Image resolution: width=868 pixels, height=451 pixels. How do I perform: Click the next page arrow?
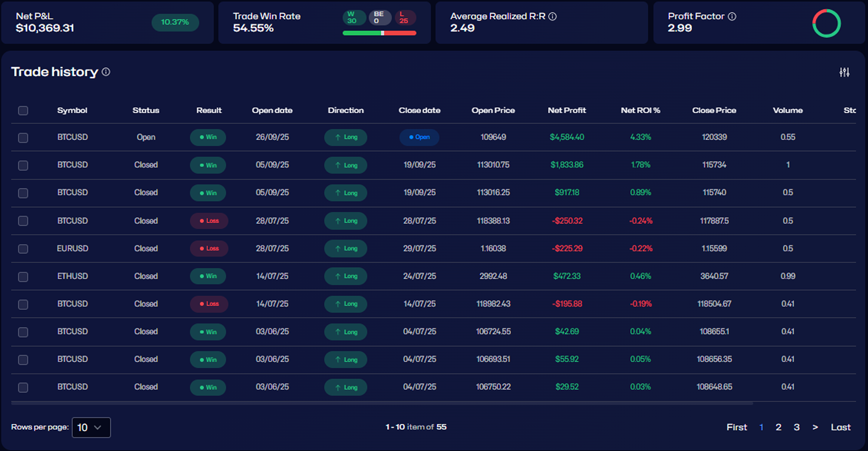815,427
